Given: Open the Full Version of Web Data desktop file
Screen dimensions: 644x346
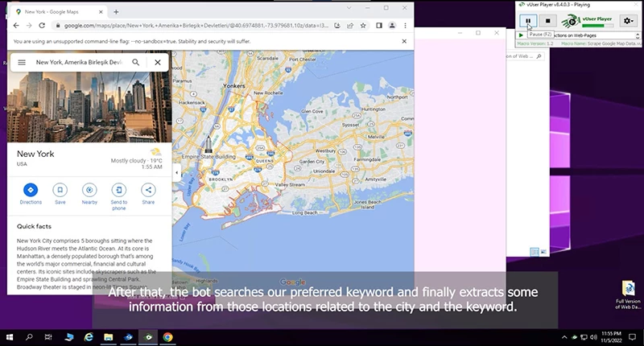Looking at the screenshot, I should (x=628, y=295).
